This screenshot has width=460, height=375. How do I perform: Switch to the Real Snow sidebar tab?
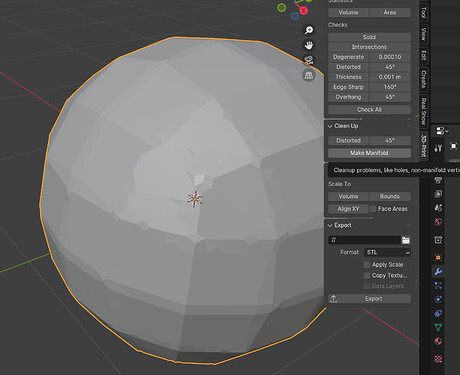pos(423,111)
